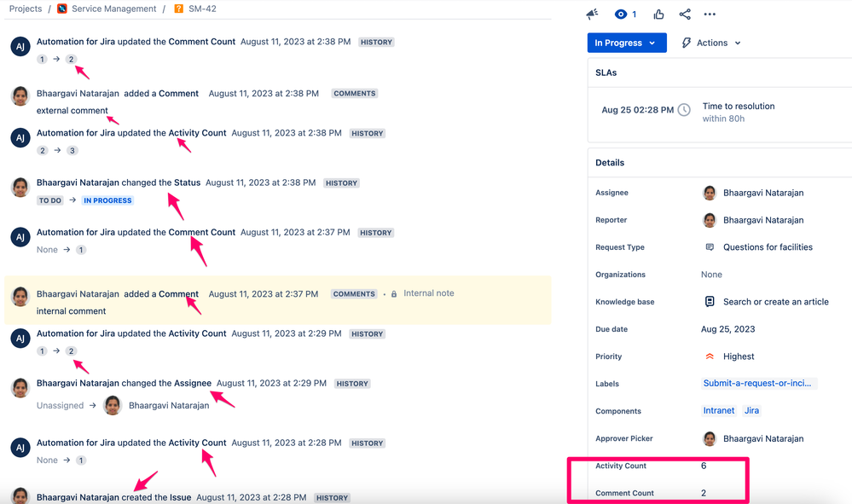Click the SM-42 issue key link

(202, 9)
